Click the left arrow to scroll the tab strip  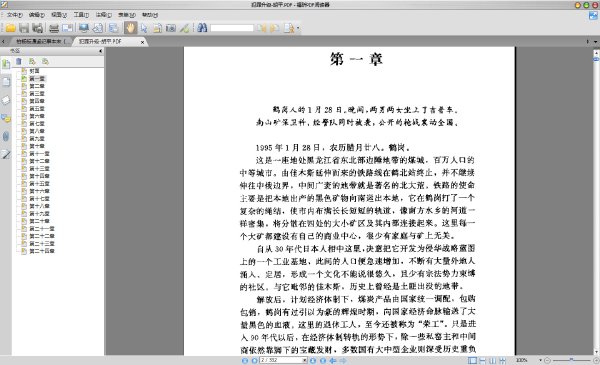(3, 41)
